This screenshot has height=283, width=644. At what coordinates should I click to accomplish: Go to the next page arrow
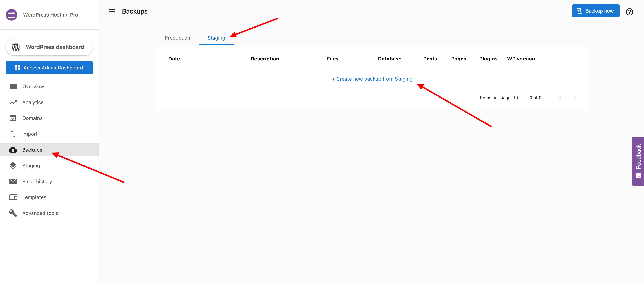coord(574,98)
